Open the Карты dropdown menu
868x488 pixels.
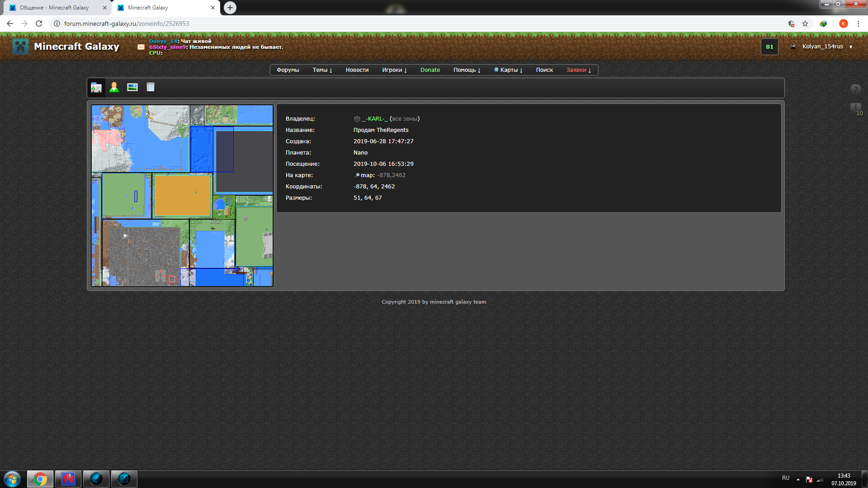[x=511, y=70]
